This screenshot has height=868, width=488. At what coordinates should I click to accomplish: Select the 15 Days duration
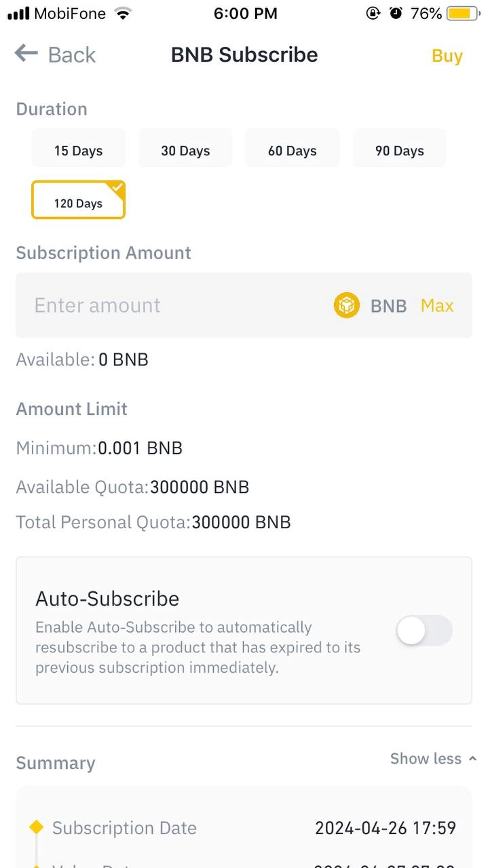[78, 150]
